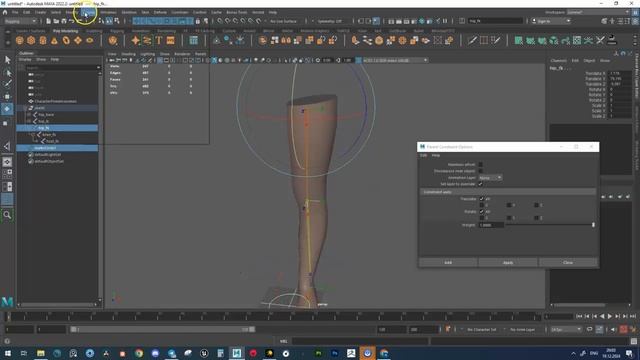This screenshot has height=360, width=640.
Task: Create a polygon disc from the shelf
Action: (x=89, y=40)
